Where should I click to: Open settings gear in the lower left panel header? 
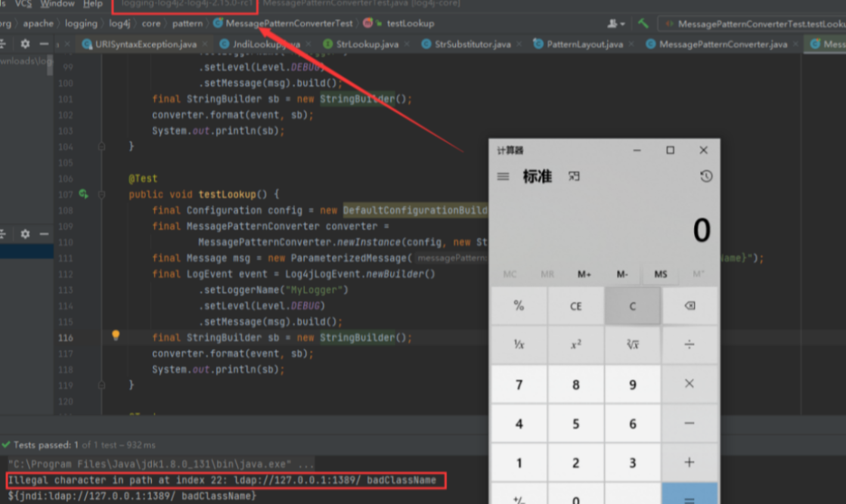coord(25,234)
